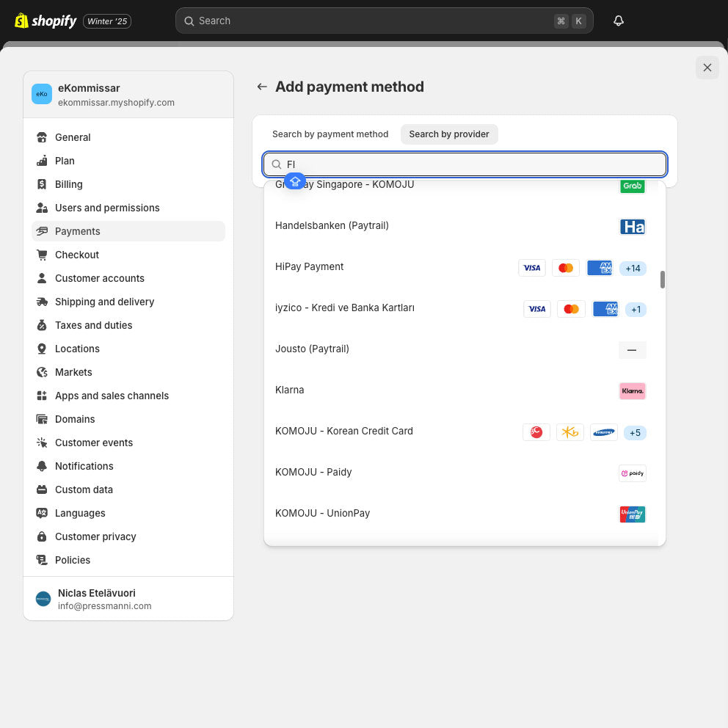Click the provider list scrollbar thumb
This screenshot has height=728, width=728.
click(x=663, y=280)
